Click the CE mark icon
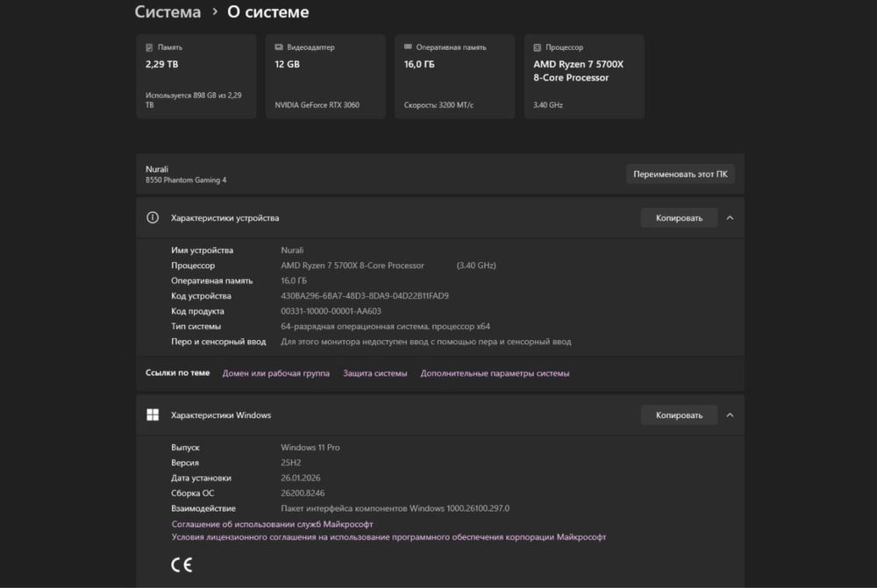This screenshot has width=877, height=588. pos(182,564)
